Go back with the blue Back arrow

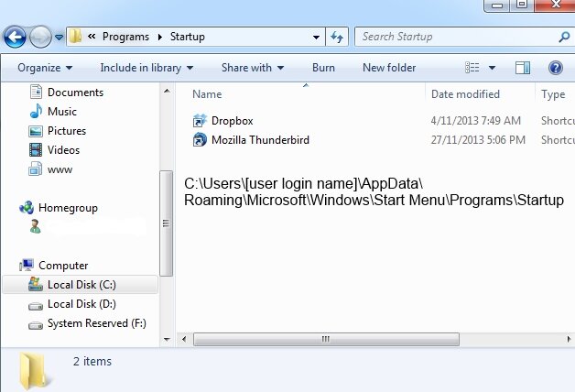point(15,37)
